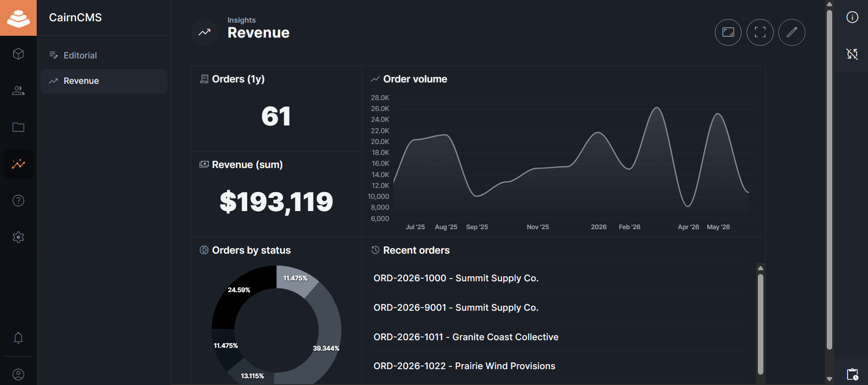Click the Revenue header trend icon
Screen dimensions: 868x385
pyautogui.click(x=204, y=32)
